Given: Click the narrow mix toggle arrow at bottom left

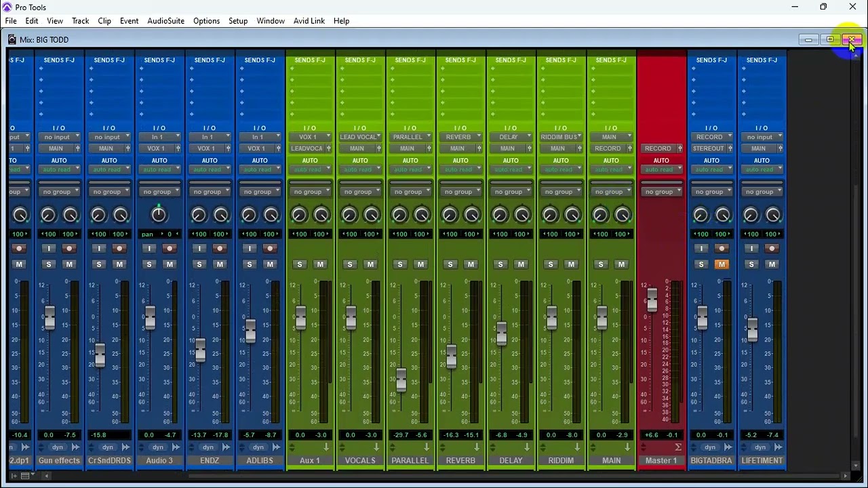Looking at the screenshot, I should (x=14, y=476).
